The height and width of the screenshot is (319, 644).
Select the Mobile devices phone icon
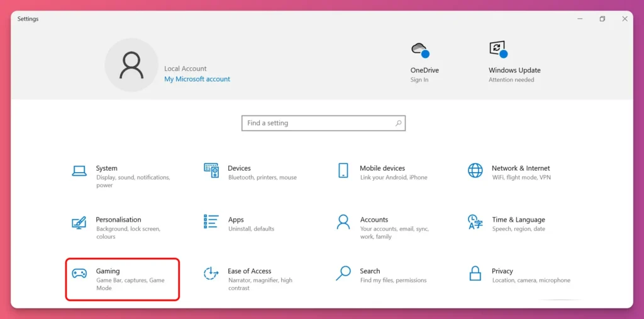click(x=343, y=170)
